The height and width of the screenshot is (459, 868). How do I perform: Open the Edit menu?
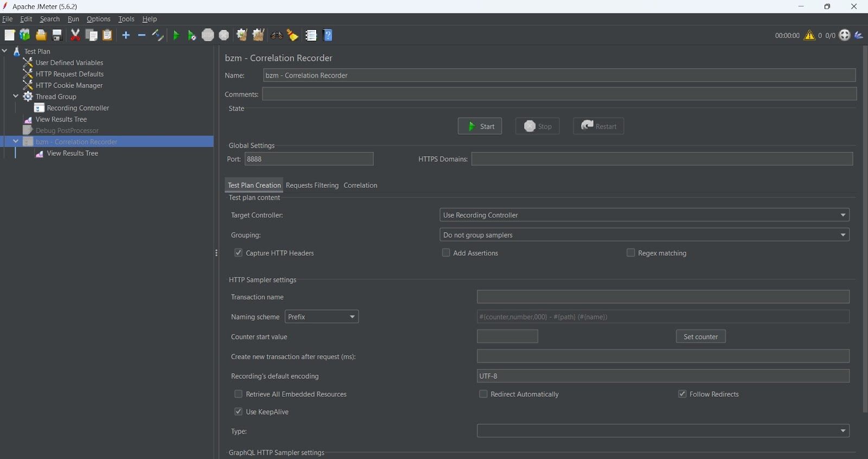click(26, 19)
